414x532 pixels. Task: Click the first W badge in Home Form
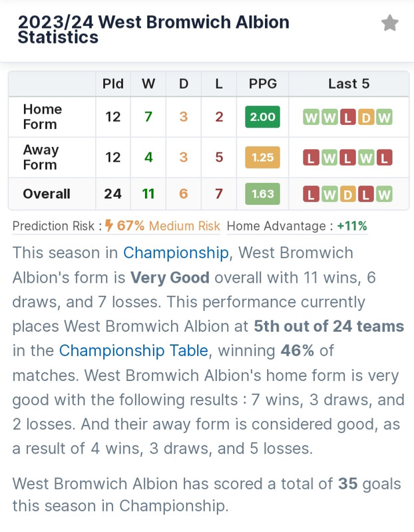point(311,118)
